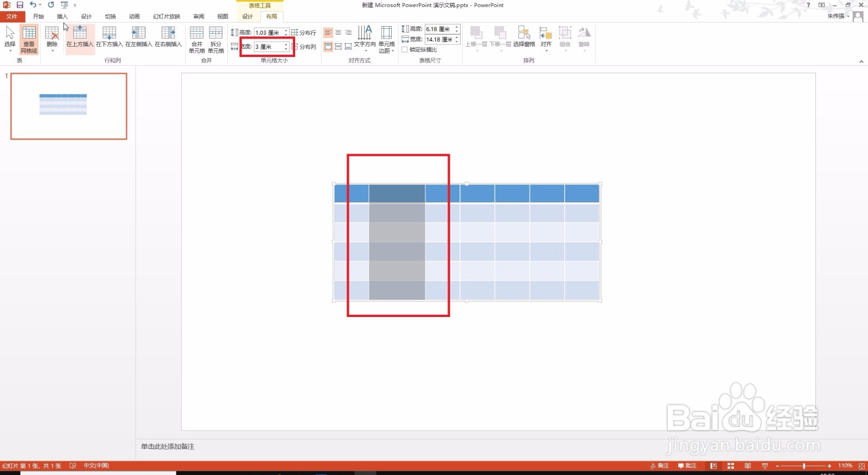Click the 110% zoom level
868x475 pixels.
pos(845,466)
